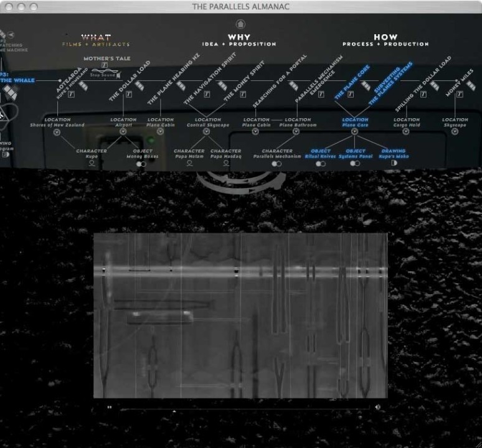Screen dimensions: 482x448
Task: Open the HOW Process + Production section
Action: tap(385, 40)
